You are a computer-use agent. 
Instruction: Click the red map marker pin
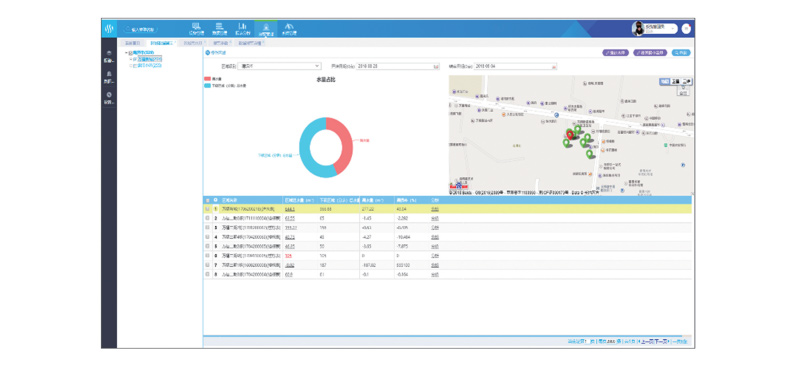570,134
